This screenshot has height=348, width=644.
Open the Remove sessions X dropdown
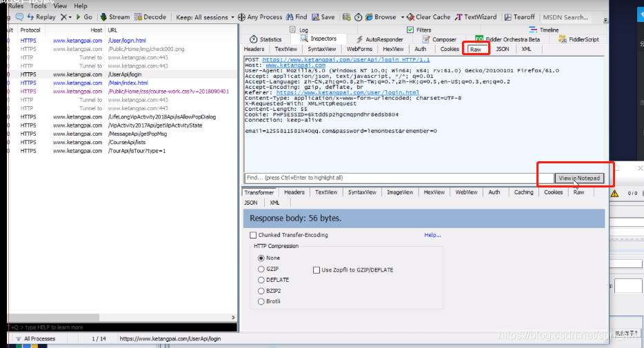(66, 17)
